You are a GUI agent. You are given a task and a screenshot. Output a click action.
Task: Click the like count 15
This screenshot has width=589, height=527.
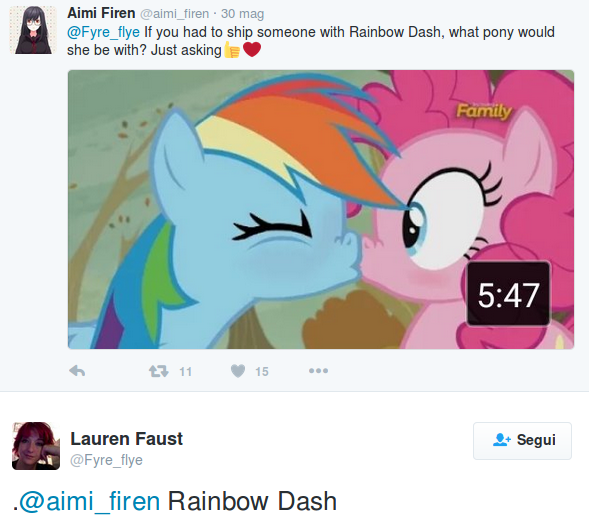coord(262,372)
